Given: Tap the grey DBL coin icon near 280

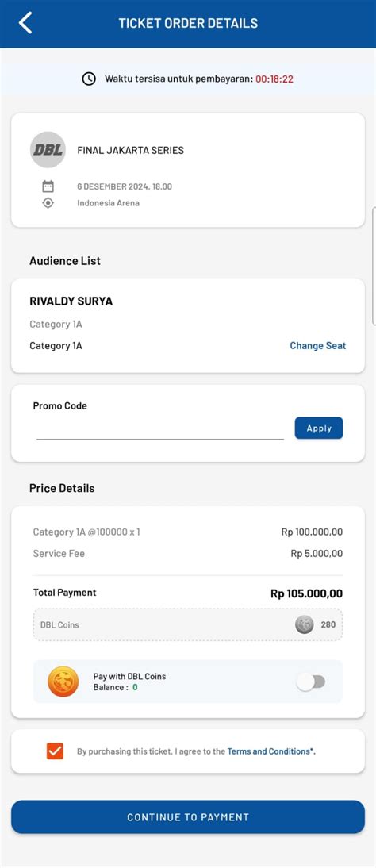Looking at the screenshot, I should [304, 624].
